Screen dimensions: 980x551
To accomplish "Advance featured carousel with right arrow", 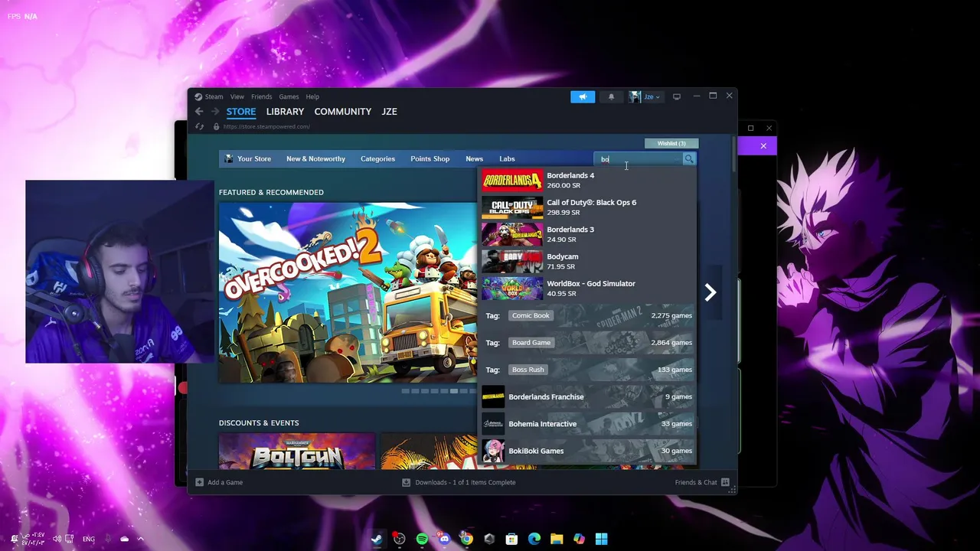I will [710, 292].
